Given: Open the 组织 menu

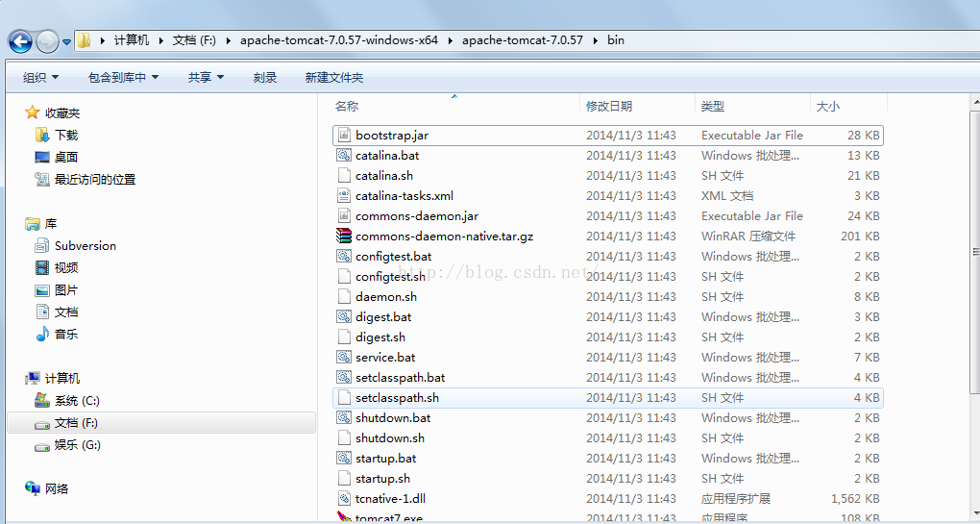Looking at the screenshot, I should coord(40,78).
